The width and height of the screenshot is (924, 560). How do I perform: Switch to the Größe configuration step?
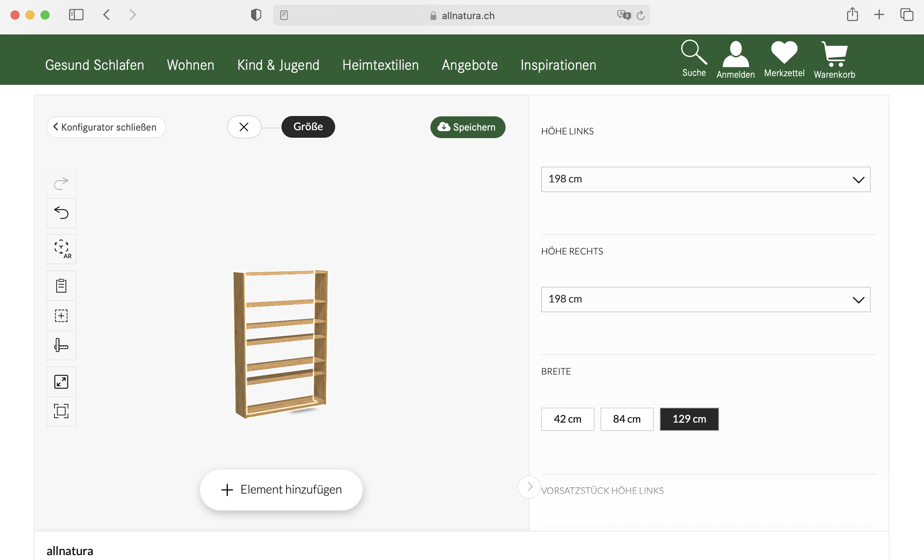point(308,127)
